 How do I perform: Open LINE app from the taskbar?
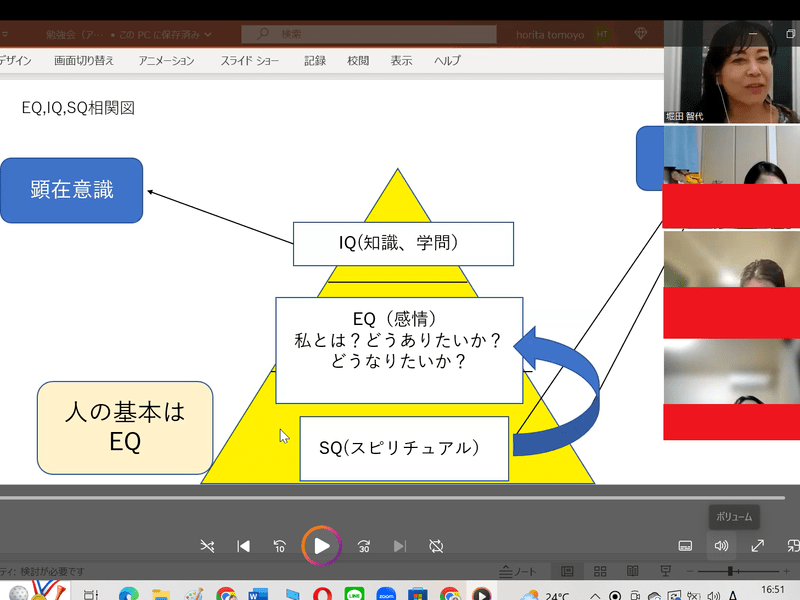coord(353,594)
